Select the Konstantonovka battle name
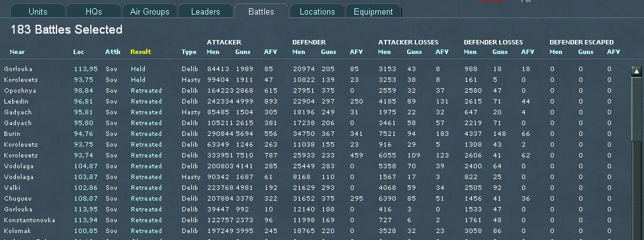The width and height of the screenshot is (644, 240). pyautogui.click(x=29, y=220)
